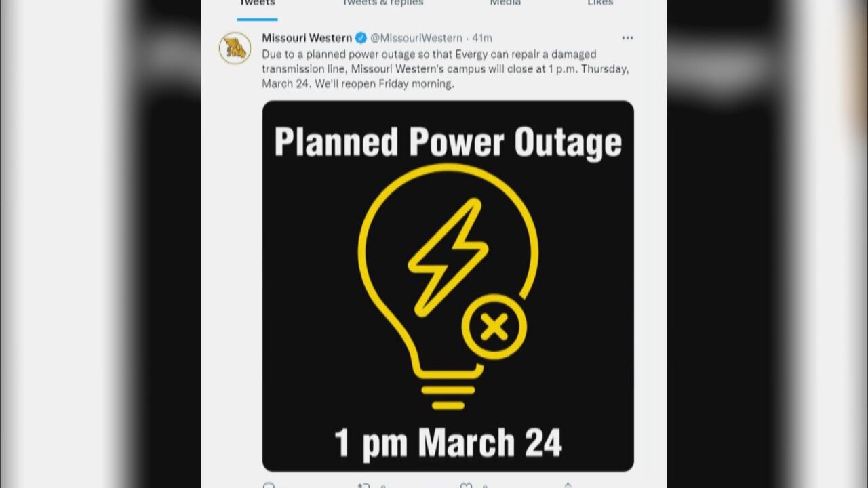Click the yellow X circle in image
The width and height of the screenshot is (868, 488).
tap(494, 327)
